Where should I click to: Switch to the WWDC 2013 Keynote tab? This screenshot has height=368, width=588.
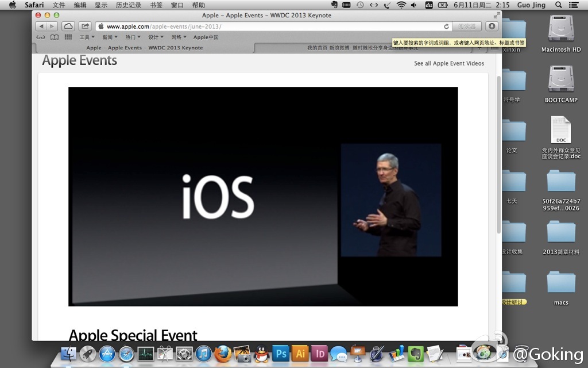[x=145, y=48]
